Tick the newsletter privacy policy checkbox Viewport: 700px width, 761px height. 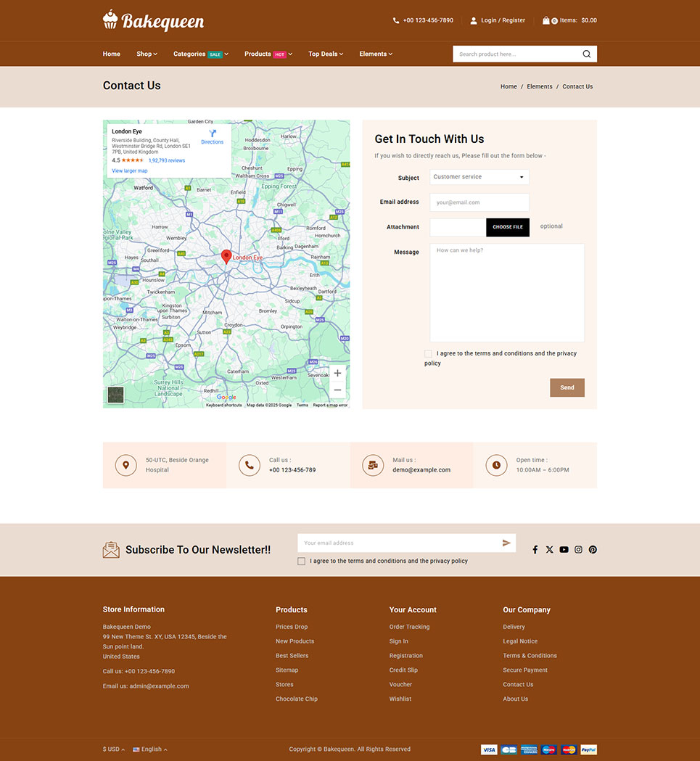click(302, 562)
